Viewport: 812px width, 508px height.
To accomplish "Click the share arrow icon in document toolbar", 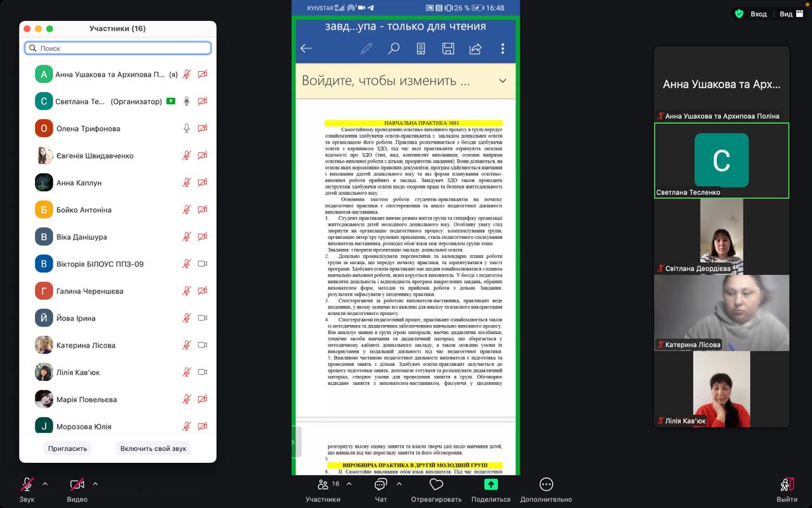I will 475,48.
